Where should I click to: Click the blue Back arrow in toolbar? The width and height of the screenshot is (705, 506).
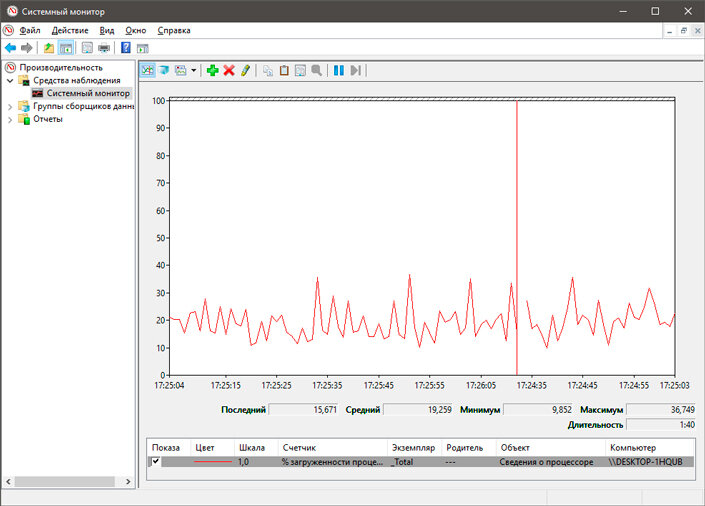[10, 47]
